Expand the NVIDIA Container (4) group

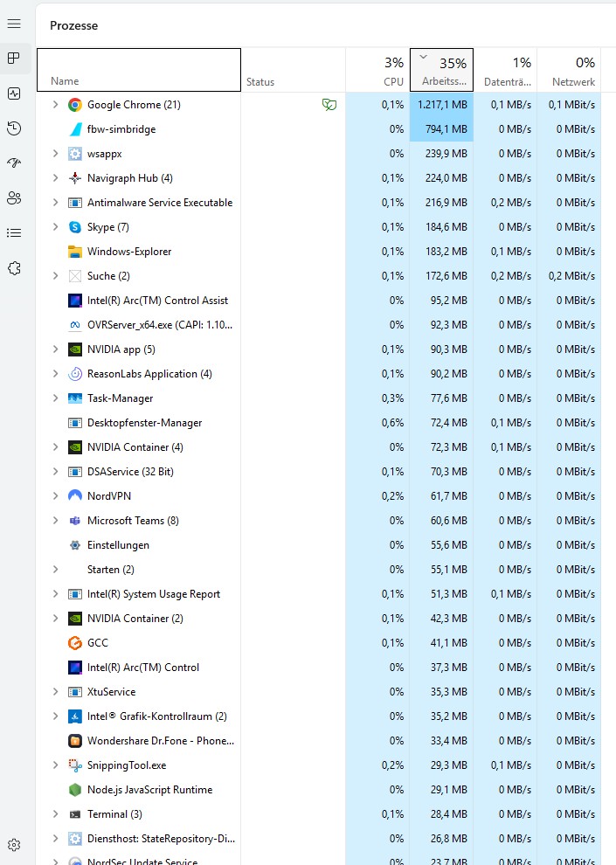click(x=55, y=446)
